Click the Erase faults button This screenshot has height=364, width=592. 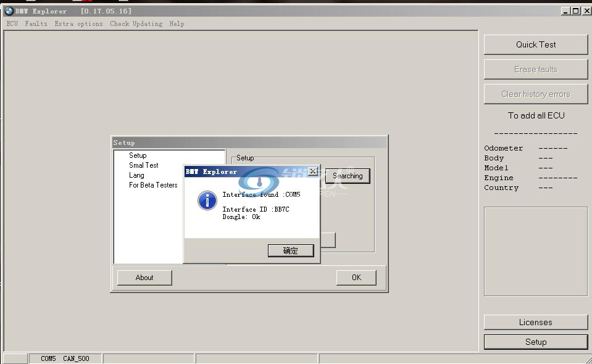click(x=536, y=69)
